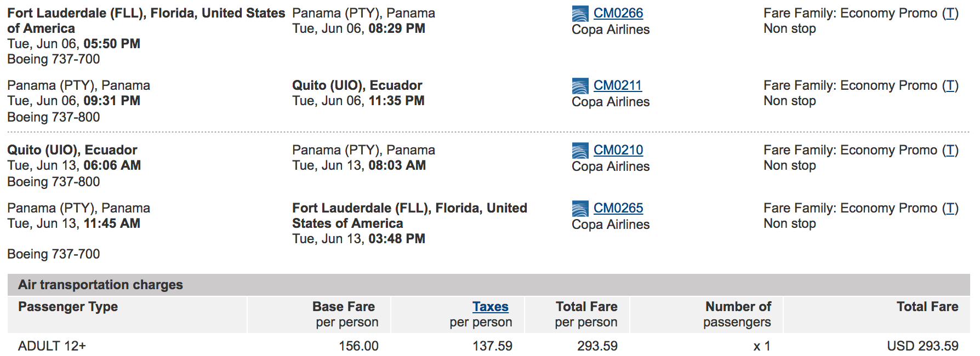The height and width of the screenshot is (356, 980).
Task: Click fare class T link for CM0266 flight
Action: pyautogui.click(x=950, y=13)
